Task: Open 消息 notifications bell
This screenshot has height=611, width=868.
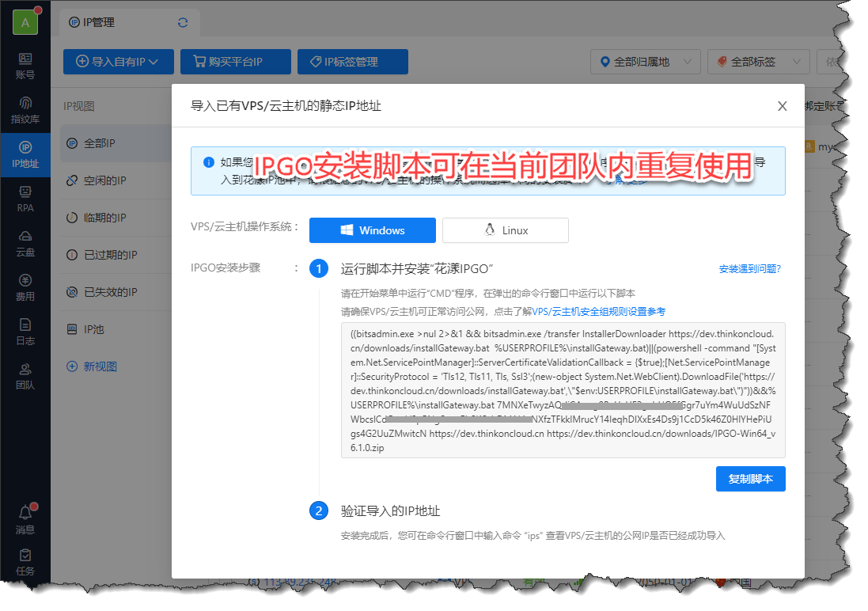Action: pos(25,519)
